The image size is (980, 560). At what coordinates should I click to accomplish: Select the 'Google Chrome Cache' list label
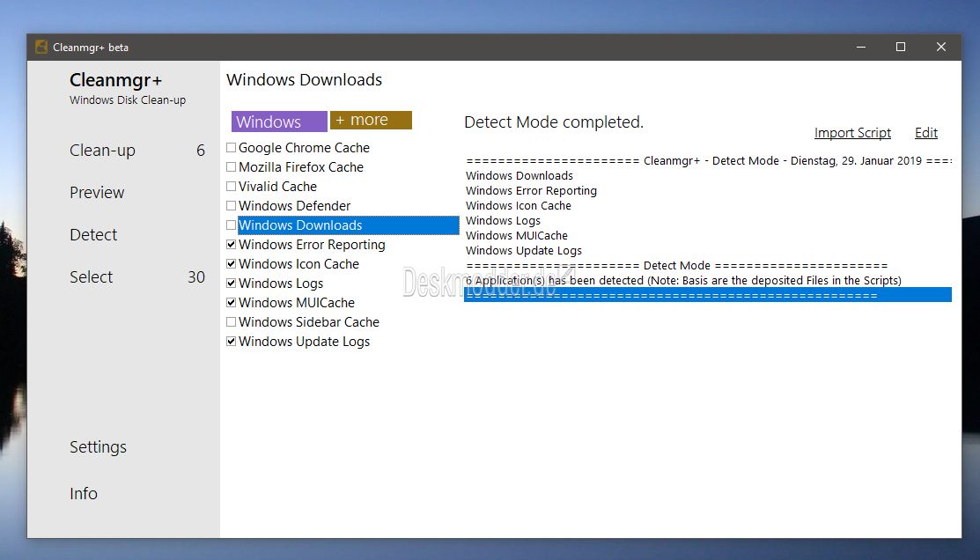pos(304,148)
